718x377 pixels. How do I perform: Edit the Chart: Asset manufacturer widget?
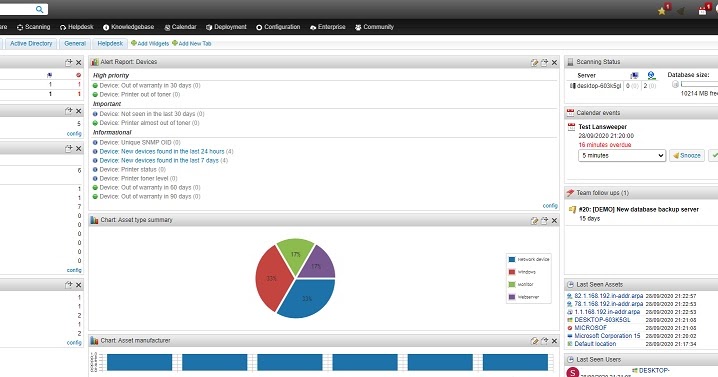coord(534,341)
